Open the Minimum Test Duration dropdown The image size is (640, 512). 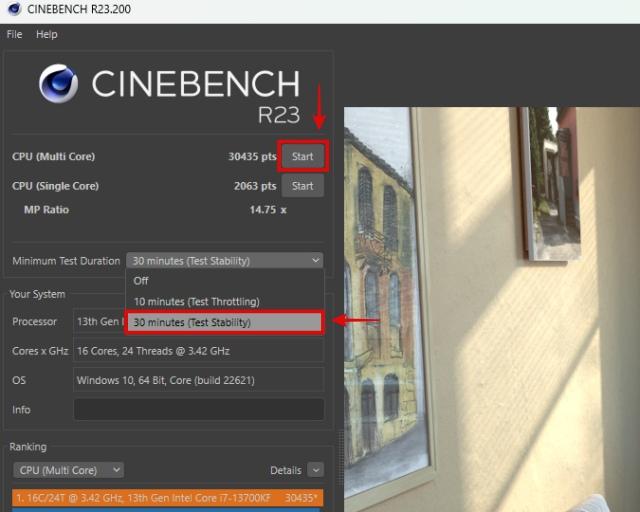[225, 260]
